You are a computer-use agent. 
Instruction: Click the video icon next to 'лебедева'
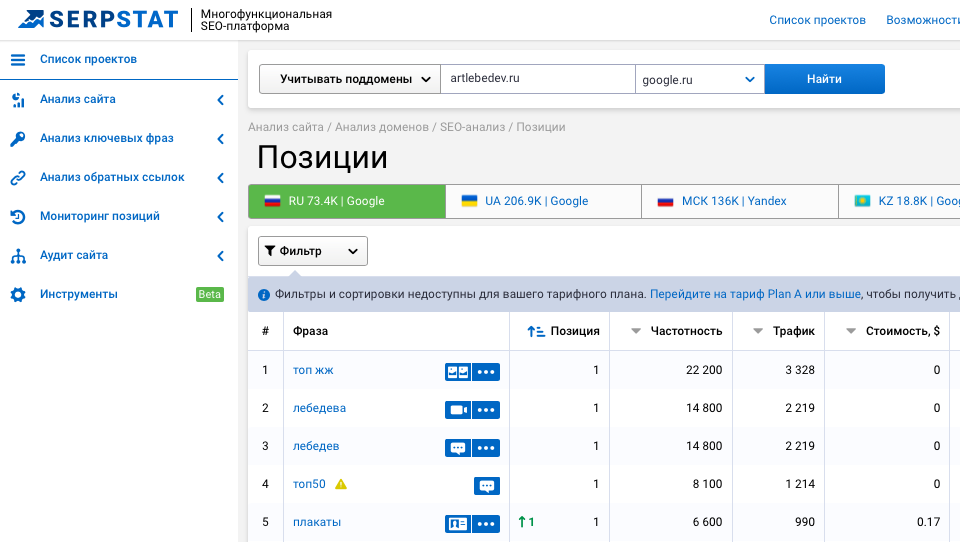[457, 409]
